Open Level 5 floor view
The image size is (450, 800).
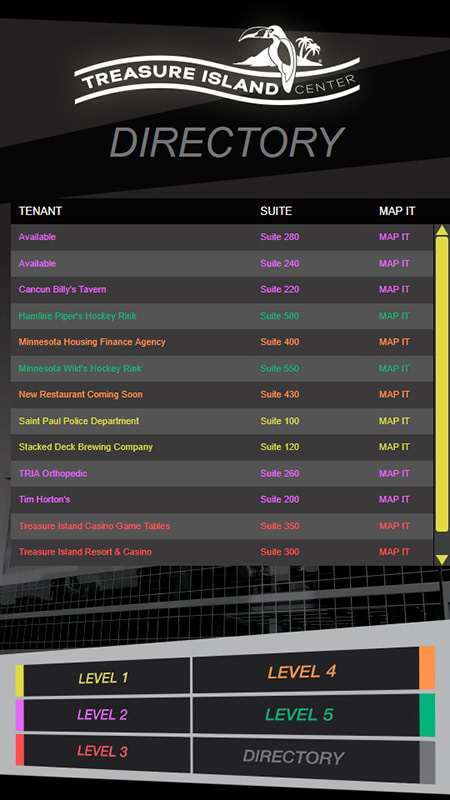313,715
